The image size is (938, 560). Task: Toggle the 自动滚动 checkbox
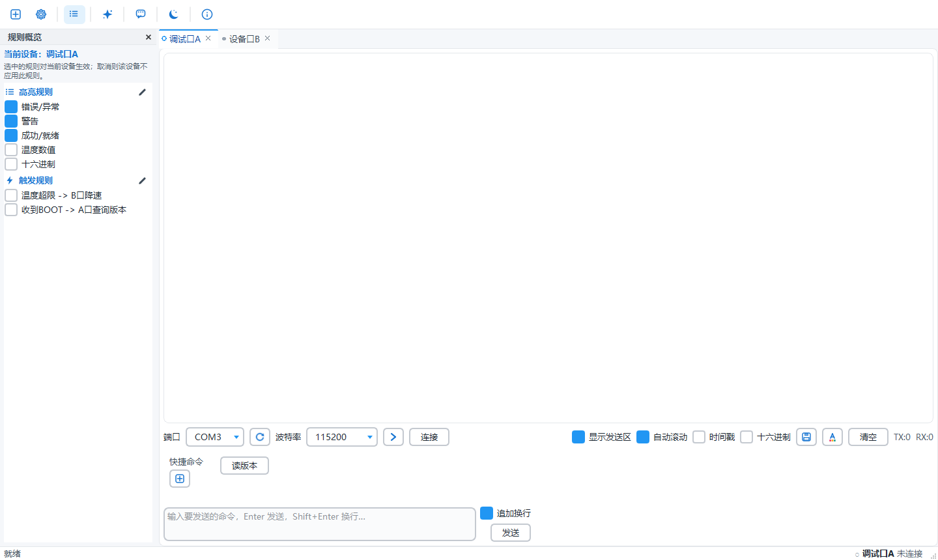(643, 437)
